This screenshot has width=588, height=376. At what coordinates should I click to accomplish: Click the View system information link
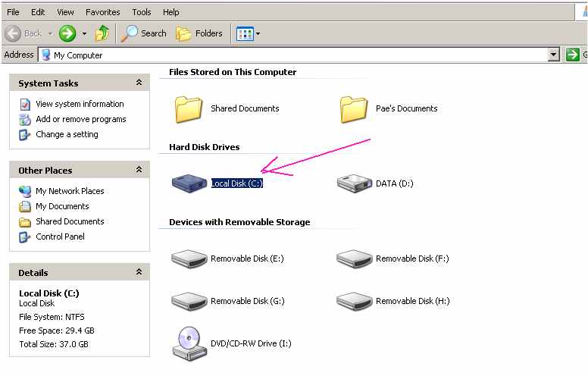point(80,104)
